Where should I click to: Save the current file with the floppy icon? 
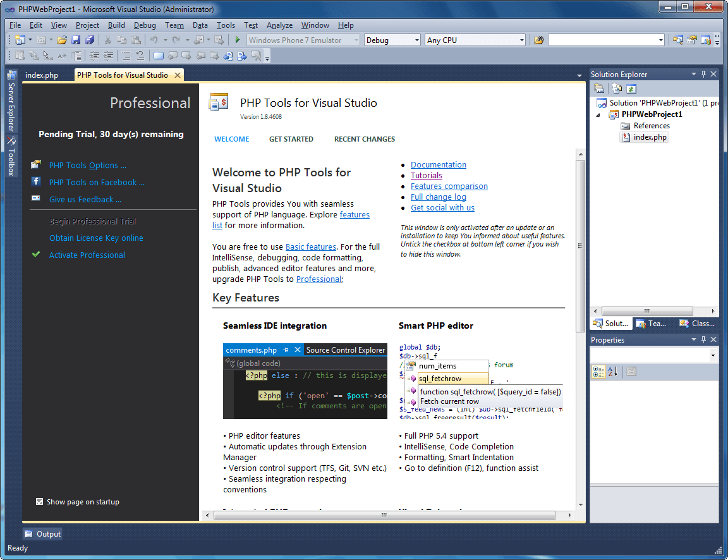(x=76, y=40)
